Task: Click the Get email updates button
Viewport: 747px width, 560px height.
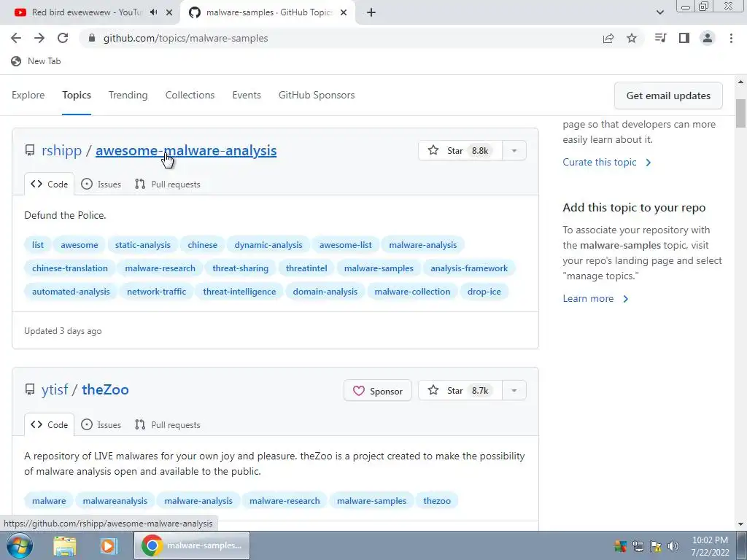Action: click(668, 96)
